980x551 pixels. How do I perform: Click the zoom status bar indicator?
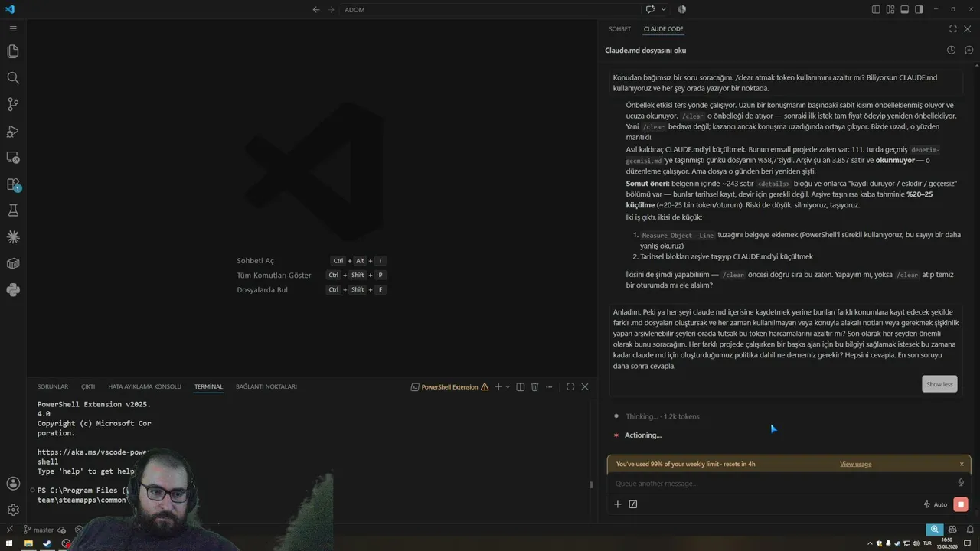[934, 530]
